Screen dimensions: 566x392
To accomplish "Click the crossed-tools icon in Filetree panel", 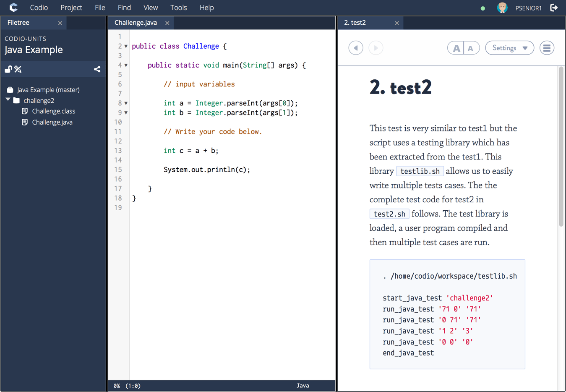I will pos(18,69).
